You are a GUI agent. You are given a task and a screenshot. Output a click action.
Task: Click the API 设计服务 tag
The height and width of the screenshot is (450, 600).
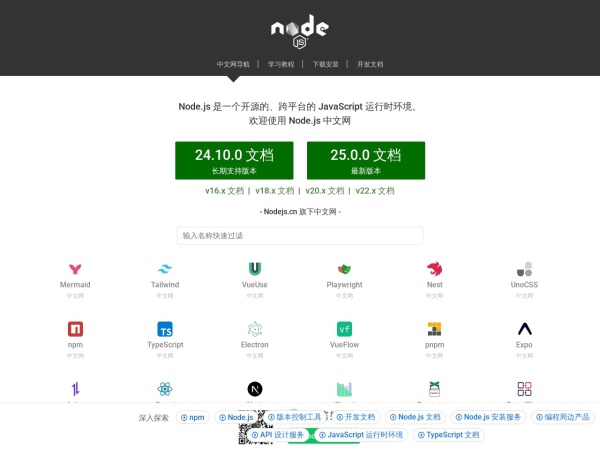[x=277, y=435]
